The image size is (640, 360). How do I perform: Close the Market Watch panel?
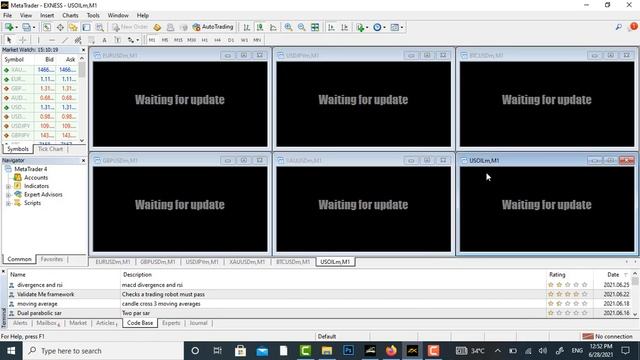[x=83, y=50]
